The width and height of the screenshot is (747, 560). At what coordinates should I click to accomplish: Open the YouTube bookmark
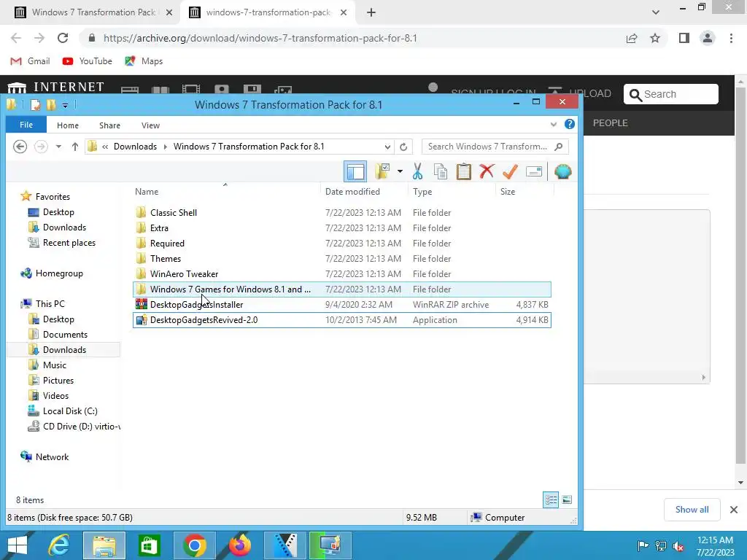coord(88,61)
